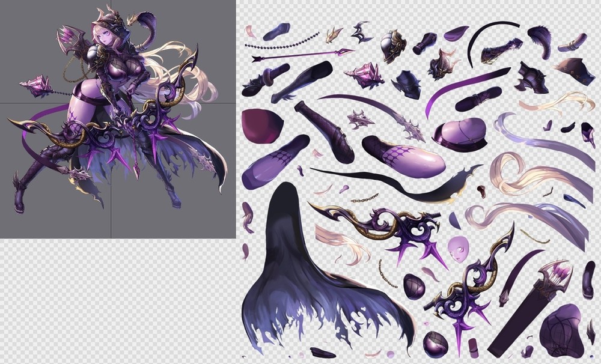
Task: Select the dark maroon rounded sprite
Action: (261, 126)
